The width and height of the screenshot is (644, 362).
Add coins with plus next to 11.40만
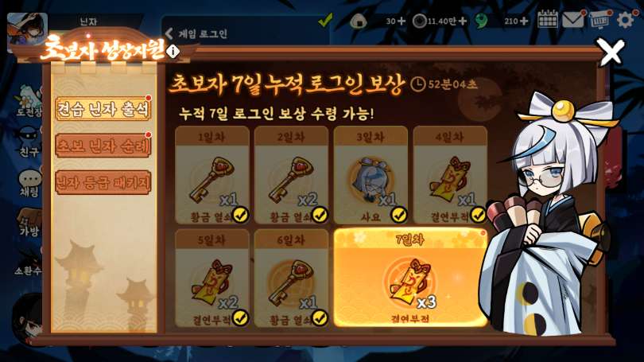[x=463, y=21]
